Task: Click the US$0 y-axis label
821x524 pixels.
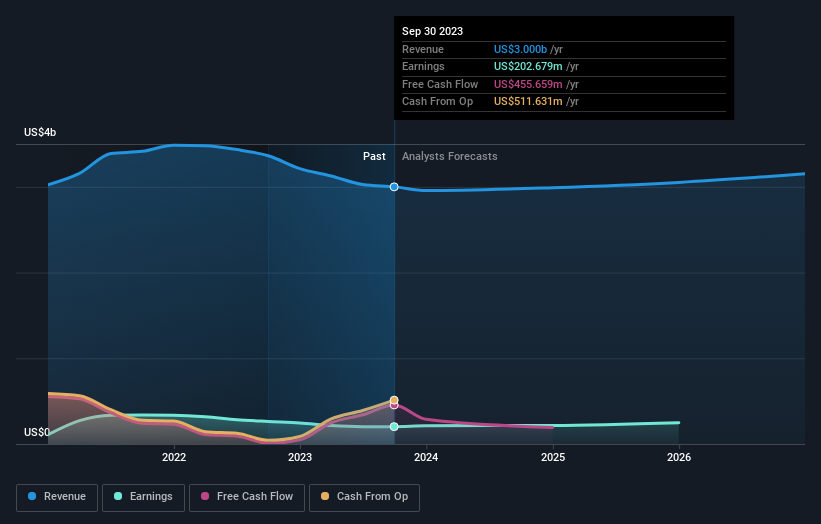Action: 37,432
